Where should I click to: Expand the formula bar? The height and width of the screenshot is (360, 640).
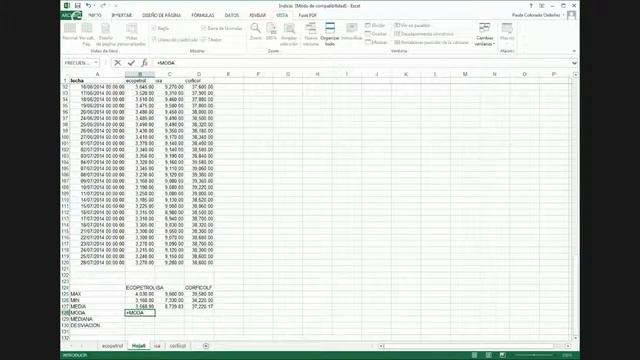click(x=574, y=63)
